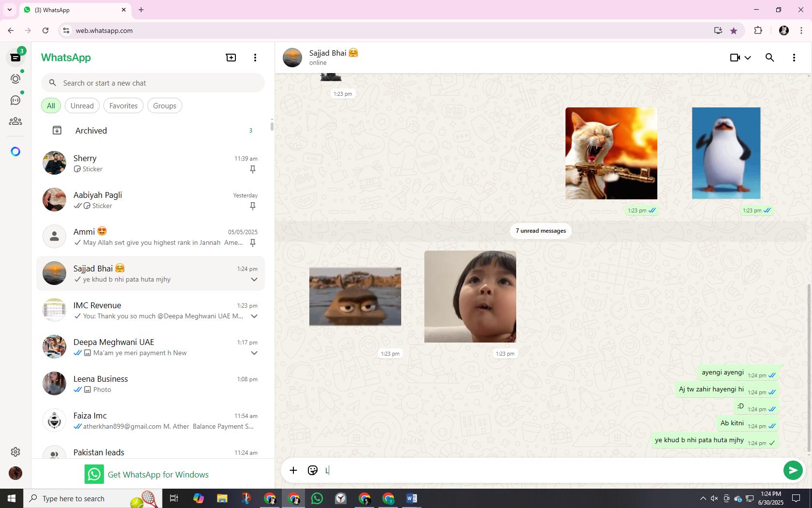The height and width of the screenshot is (508, 812).
Task: Search within Sajjad Bhai conversation
Action: pos(770,58)
